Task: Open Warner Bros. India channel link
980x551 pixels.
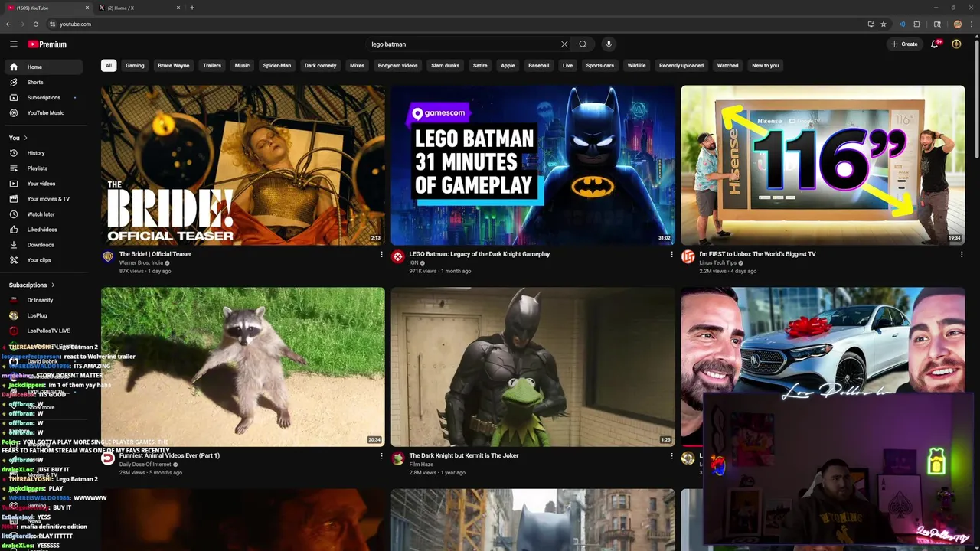Action: (141, 262)
